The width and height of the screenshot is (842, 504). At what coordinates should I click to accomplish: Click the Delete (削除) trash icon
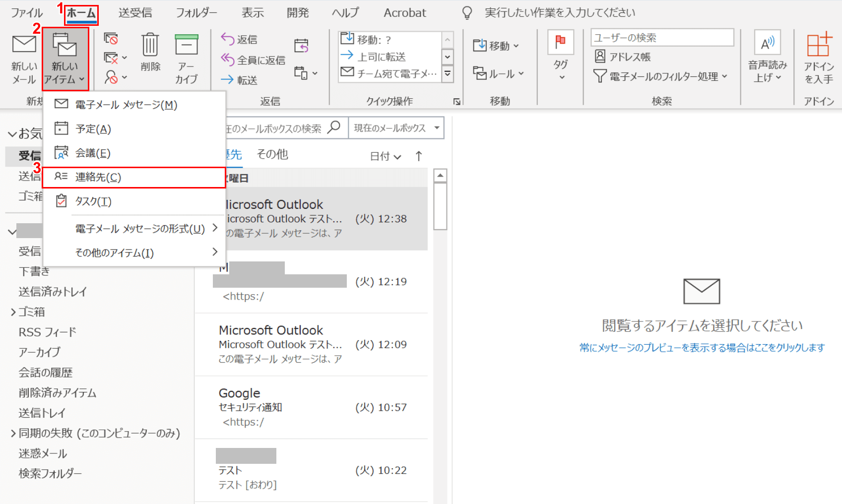tap(150, 45)
